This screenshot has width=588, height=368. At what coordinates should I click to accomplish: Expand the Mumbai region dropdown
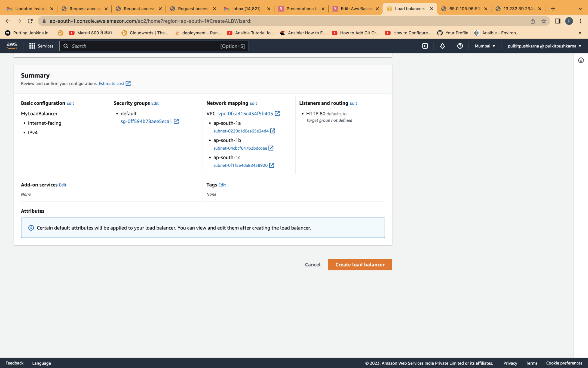(x=485, y=46)
